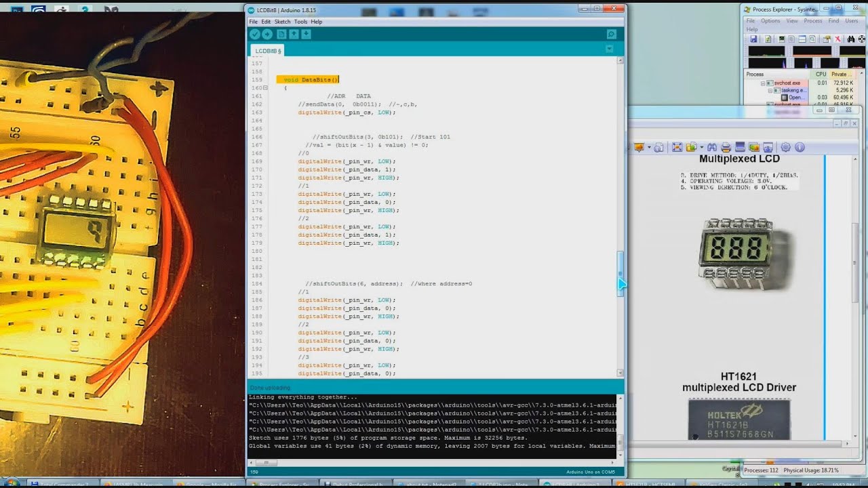
Task: Open the Serial Monitor magnifier icon
Action: (x=611, y=34)
